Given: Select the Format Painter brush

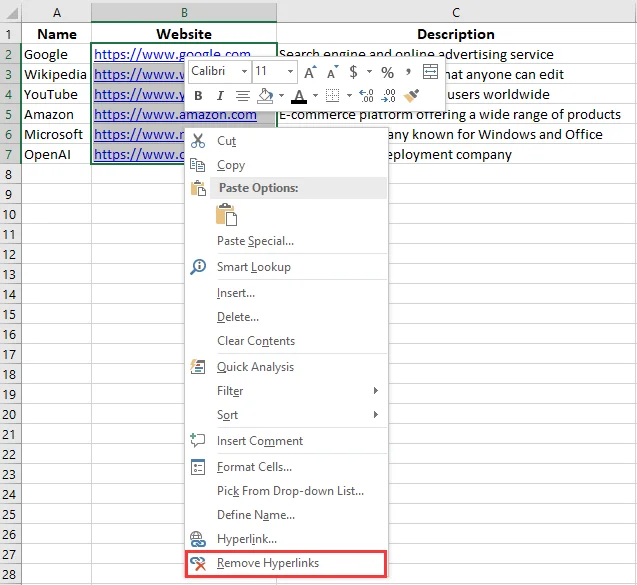Looking at the screenshot, I should [411, 96].
